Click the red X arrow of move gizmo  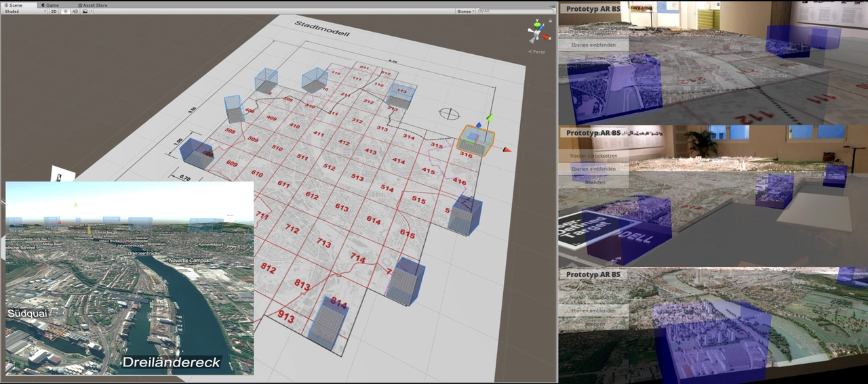point(507,149)
